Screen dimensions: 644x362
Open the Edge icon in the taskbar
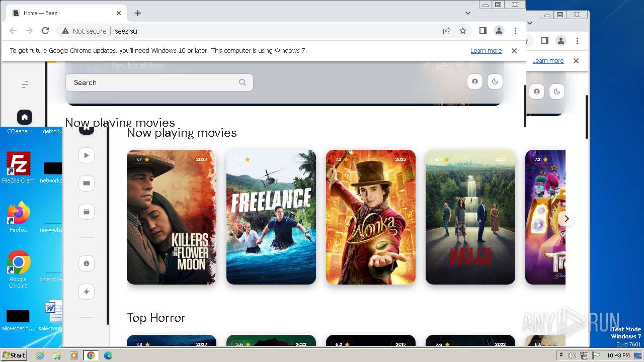[x=108, y=355]
